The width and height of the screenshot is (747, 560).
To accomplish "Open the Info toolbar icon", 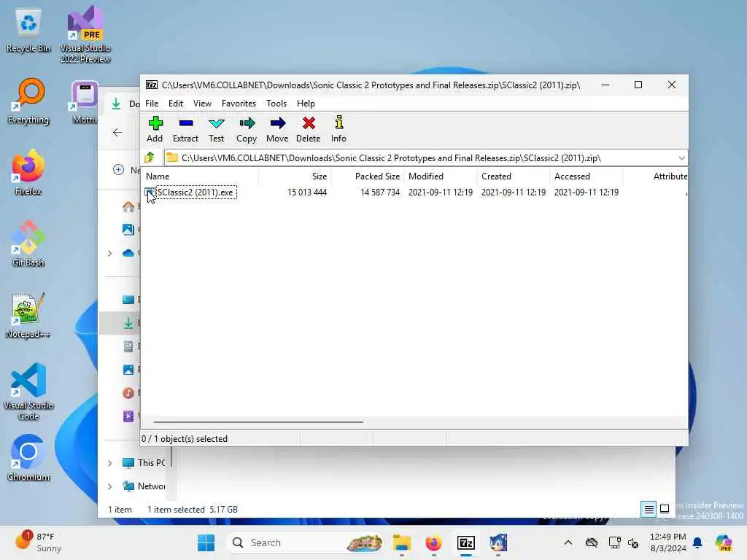I will pyautogui.click(x=338, y=129).
